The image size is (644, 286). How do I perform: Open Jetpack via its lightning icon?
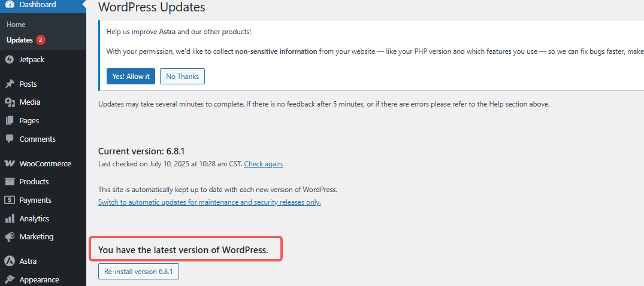pyautogui.click(x=10, y=59)
